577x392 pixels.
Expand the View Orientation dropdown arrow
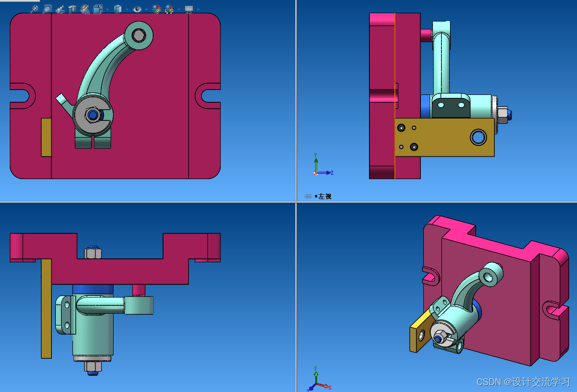[x=108, y=10]
